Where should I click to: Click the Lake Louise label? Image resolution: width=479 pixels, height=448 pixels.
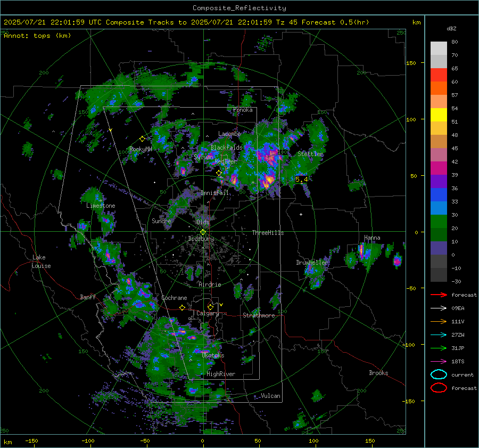[x=42, y=262]
